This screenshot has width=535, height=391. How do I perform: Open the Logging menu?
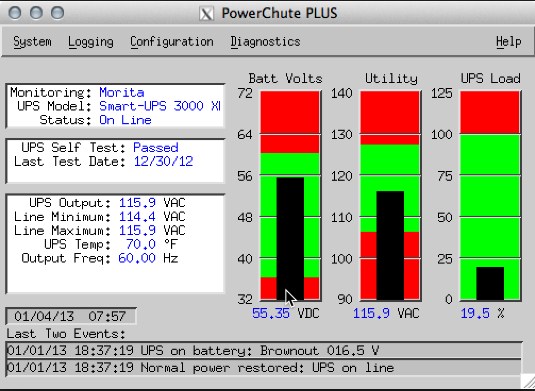(x=90, y=42)
